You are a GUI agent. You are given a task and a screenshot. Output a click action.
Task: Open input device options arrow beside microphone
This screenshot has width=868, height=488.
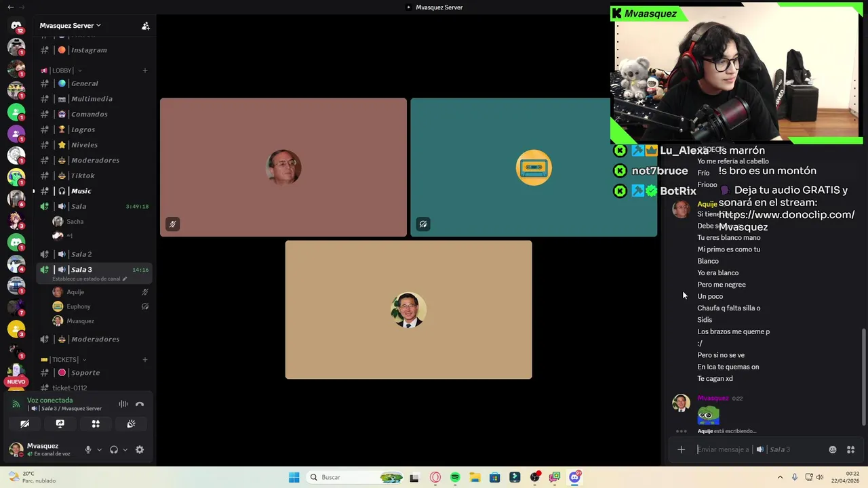point(99,449)
